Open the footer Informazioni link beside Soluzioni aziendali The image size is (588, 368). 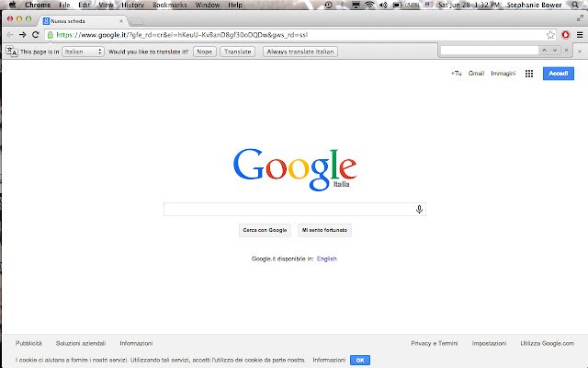[x=136, y=343]
